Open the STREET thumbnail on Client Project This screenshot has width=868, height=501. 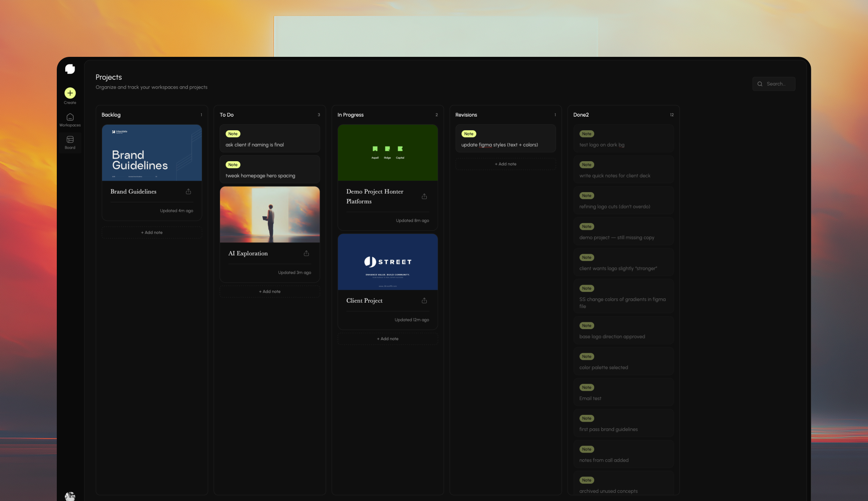point(387,261)
